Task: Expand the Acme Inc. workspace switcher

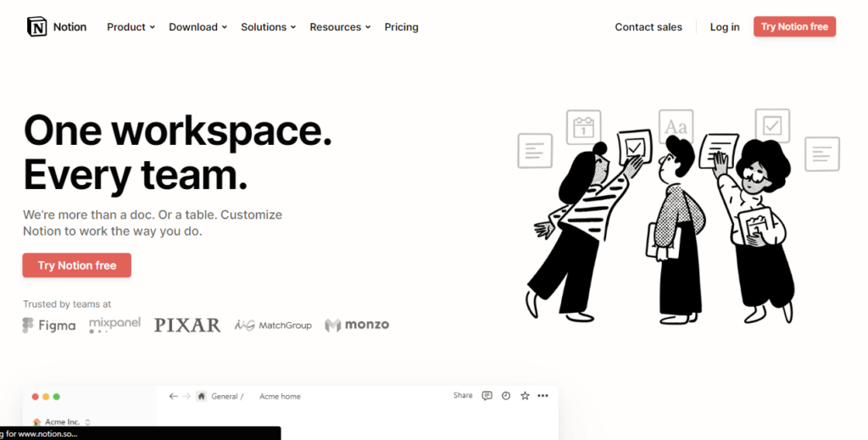Action: (62, 421)
